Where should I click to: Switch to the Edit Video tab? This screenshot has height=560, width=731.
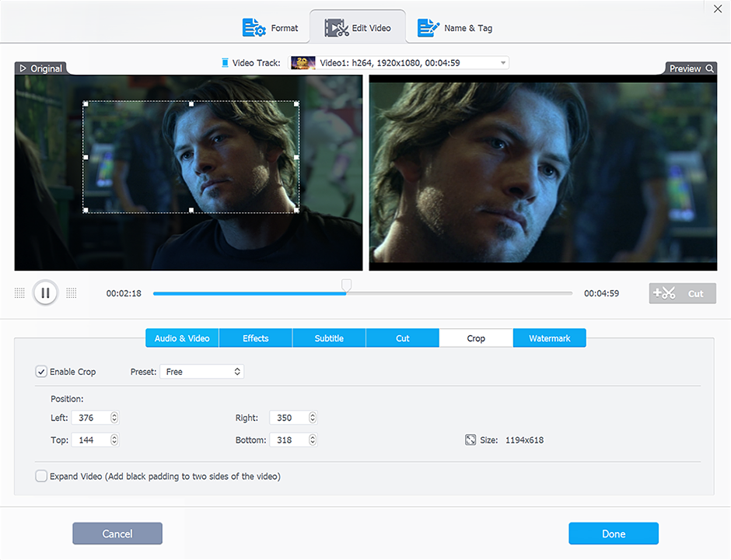[x=358, y=28]
